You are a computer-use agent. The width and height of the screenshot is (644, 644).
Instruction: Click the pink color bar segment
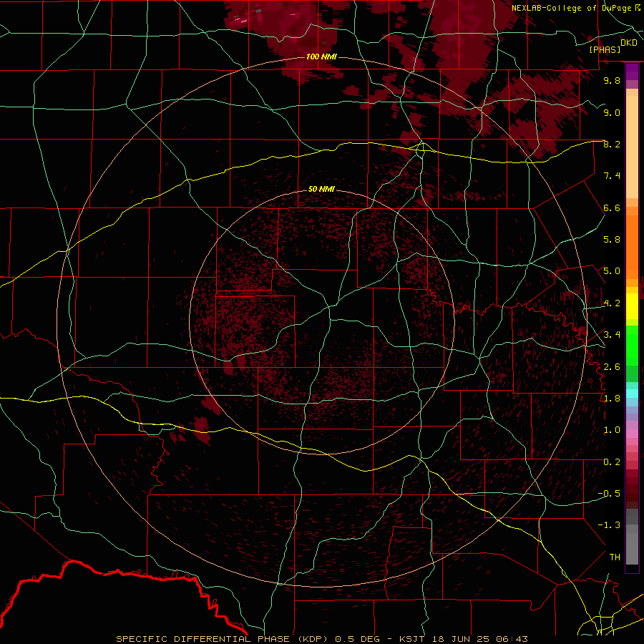tap(632, 434)
